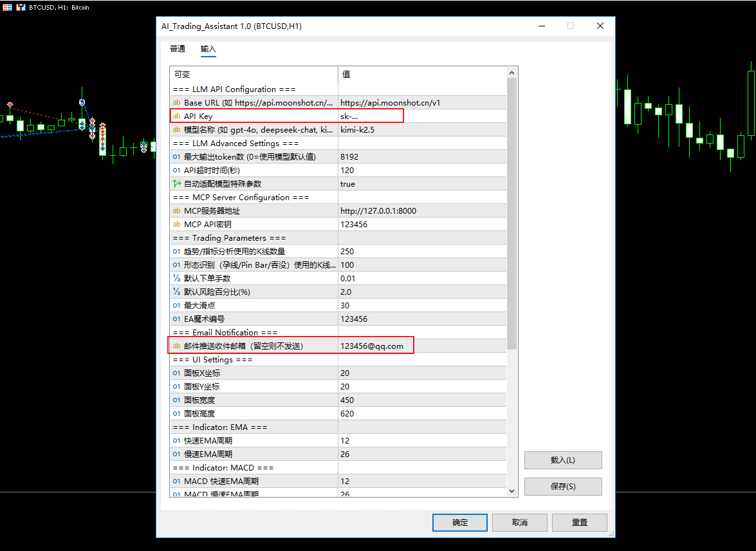Viewport: 756px width, 551px height.
Task: Click the integer icon beside 最大输出token数
Action: (x=176, y=157)
